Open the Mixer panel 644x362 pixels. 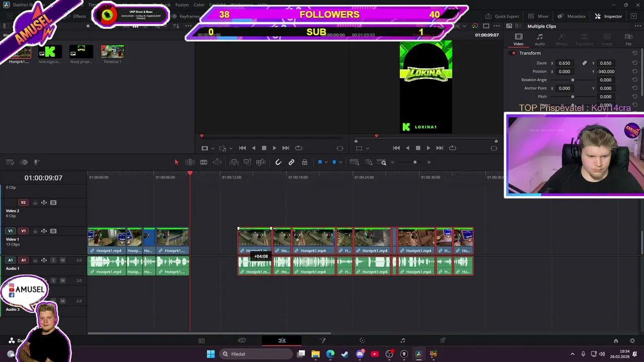[538, 16]
